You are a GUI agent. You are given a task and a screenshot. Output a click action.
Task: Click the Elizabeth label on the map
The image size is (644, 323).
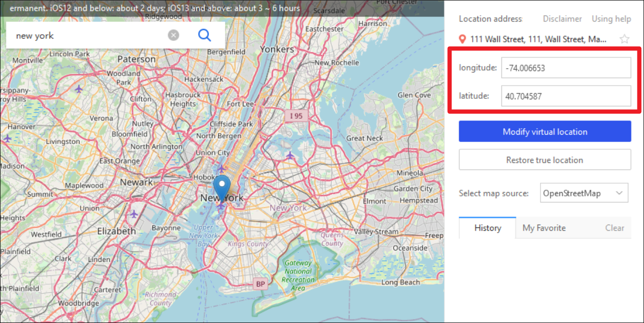pyautogui.click(x=116, y=231)
